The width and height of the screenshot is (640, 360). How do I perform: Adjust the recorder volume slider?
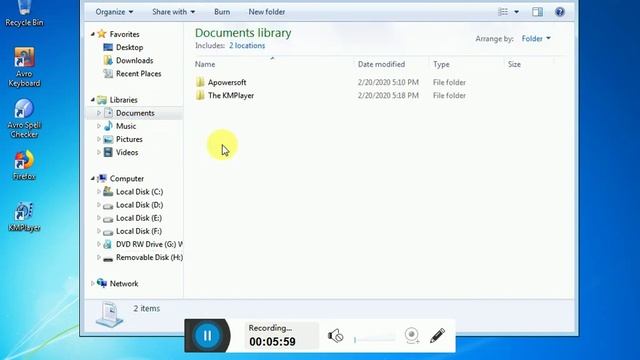pyautogui.click(x=375, y=339)
